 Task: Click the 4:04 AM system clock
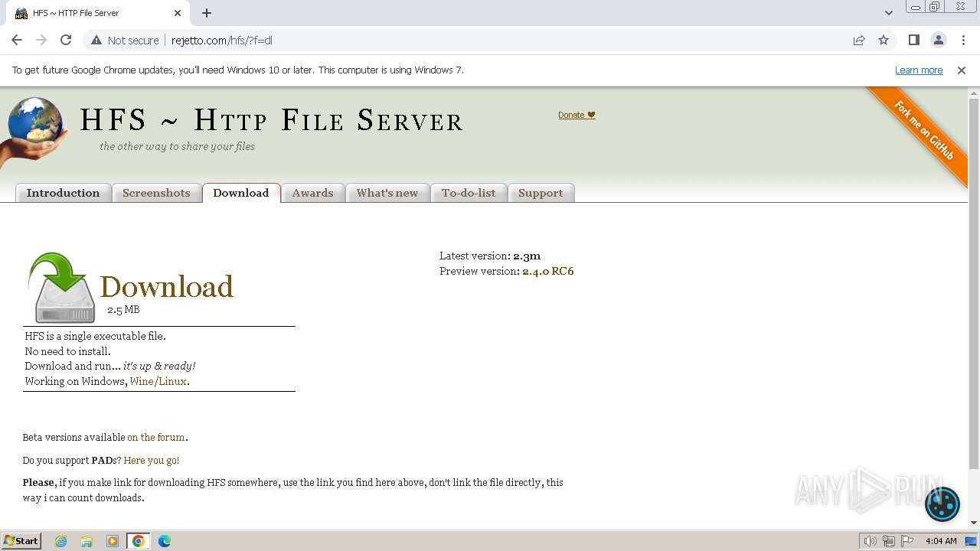[941, 541]
